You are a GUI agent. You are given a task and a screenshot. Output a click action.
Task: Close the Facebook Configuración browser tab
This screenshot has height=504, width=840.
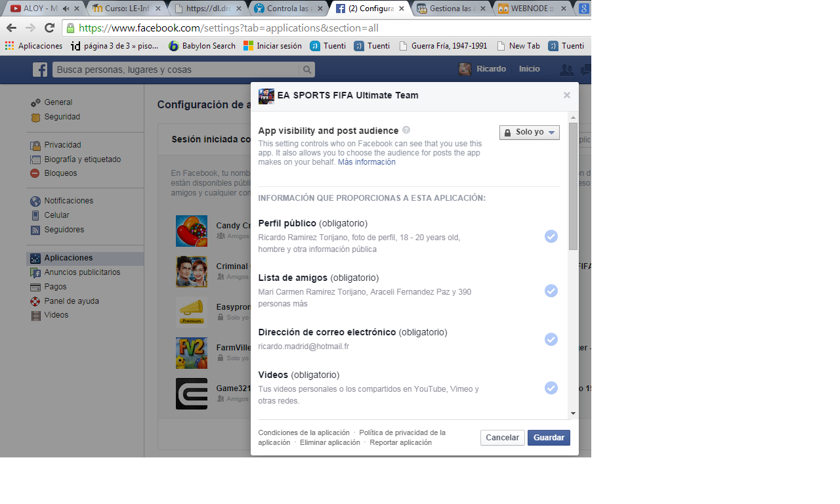(x=402, y=9)
